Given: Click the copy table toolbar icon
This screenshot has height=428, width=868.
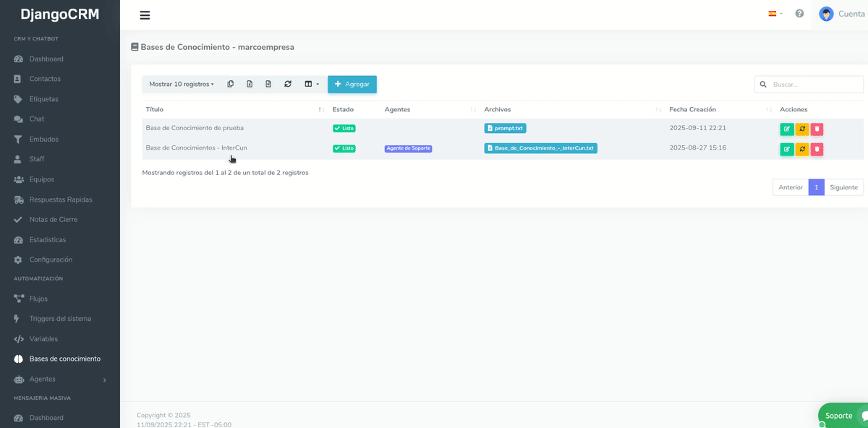Looking at the screenshot, I should (231, 85).
